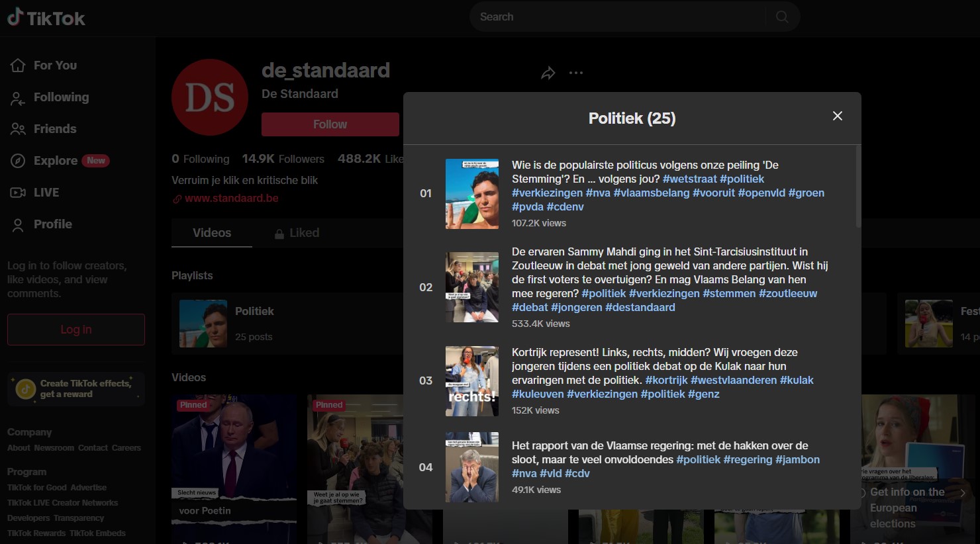Image resolution: width=980 pixels, height=544 pixels.
Task: Click the playlist dialog scrollbar
Action: [x=858, y=187]
